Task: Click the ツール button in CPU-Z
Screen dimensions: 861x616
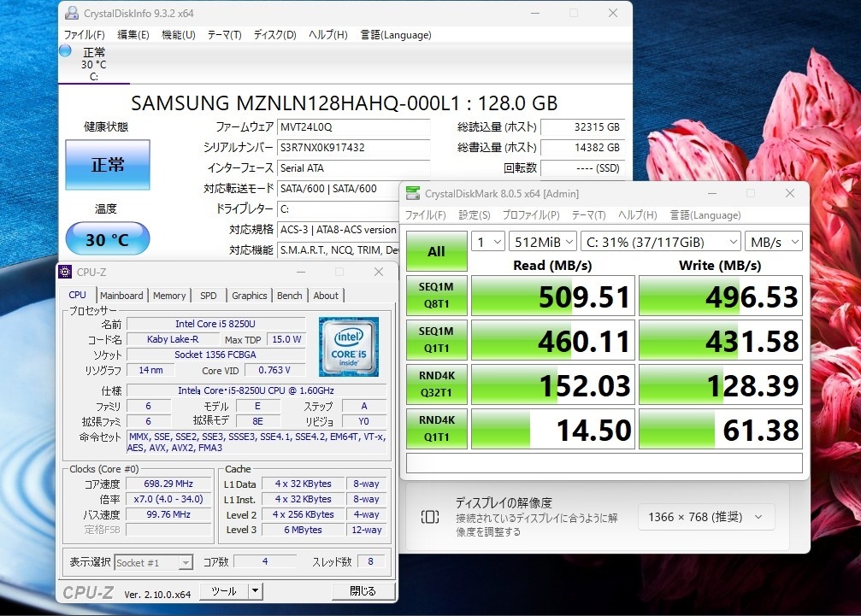Action: (x=223, y=590)
